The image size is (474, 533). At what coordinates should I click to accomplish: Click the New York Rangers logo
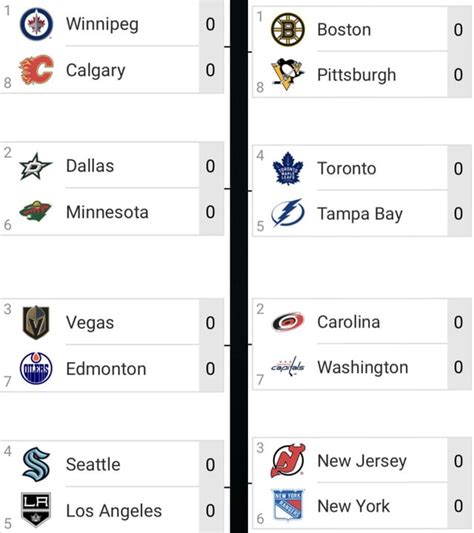coord(288,505)
